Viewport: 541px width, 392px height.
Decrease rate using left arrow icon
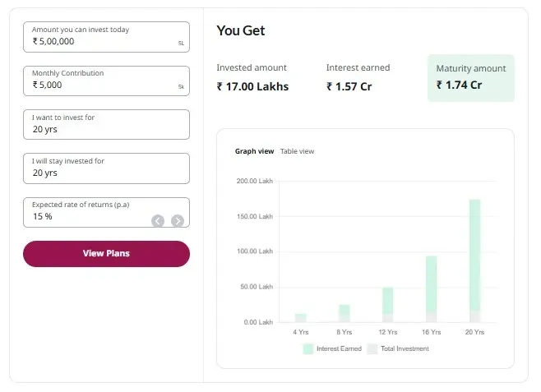(x=158, y=220)
